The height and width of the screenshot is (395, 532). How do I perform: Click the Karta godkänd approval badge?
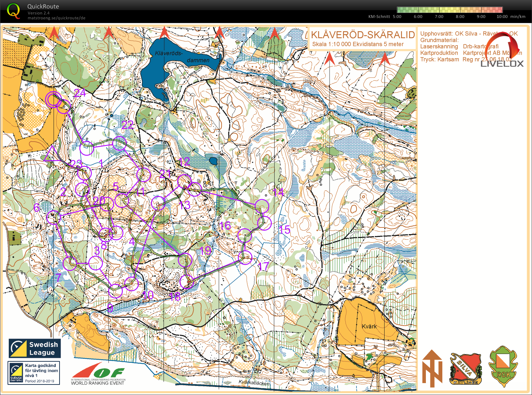point(34,373)
